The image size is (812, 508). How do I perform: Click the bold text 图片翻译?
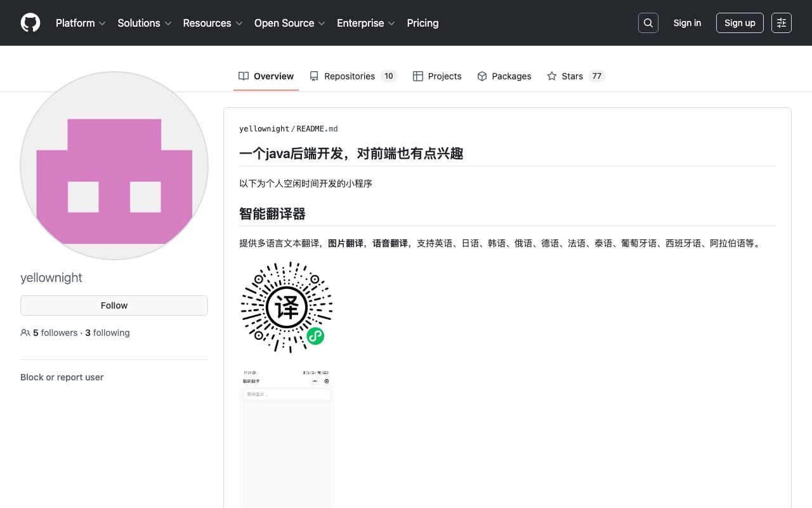coord(346,243)
